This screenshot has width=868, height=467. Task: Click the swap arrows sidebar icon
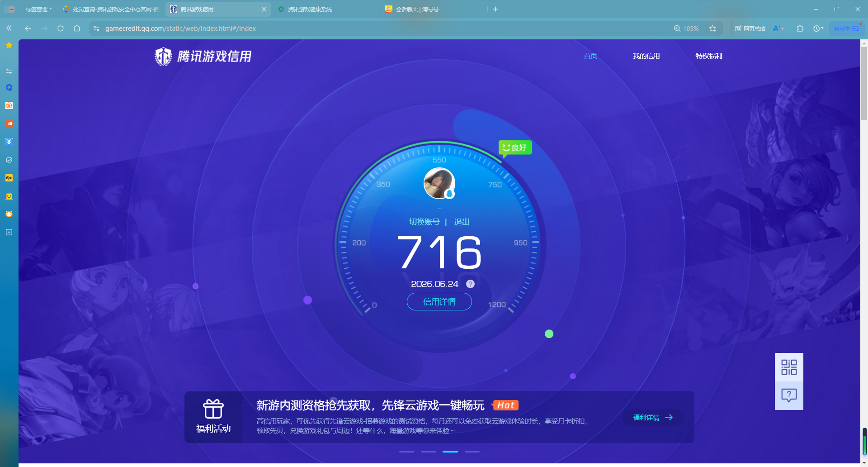(9, 71)
